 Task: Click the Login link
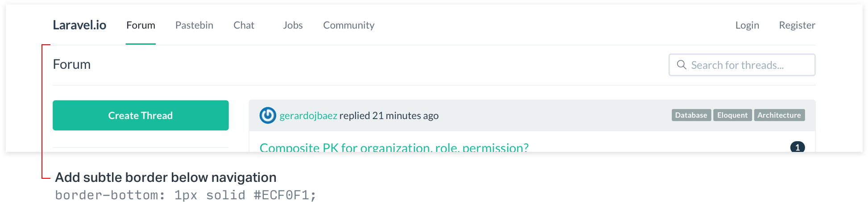(747, 25)
